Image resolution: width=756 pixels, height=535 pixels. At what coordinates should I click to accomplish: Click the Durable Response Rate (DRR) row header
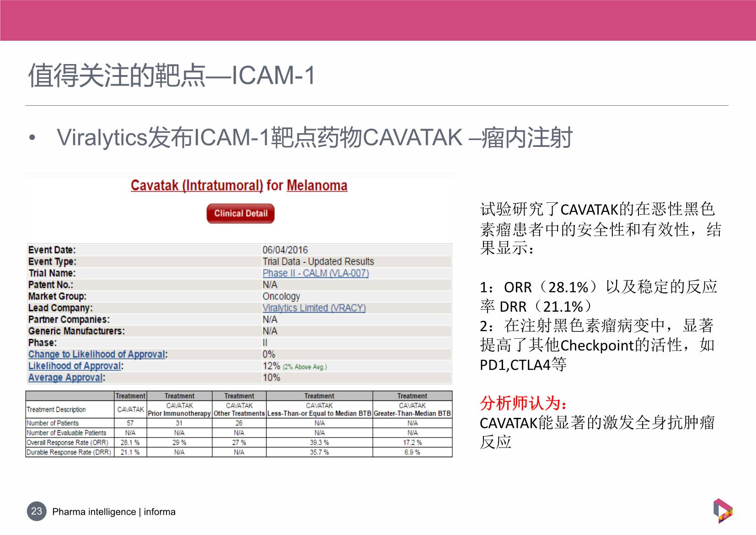click(x=69, y=452)
